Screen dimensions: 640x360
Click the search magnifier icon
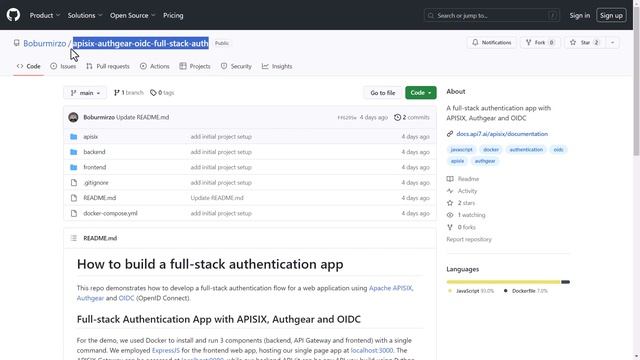[430, 16]
